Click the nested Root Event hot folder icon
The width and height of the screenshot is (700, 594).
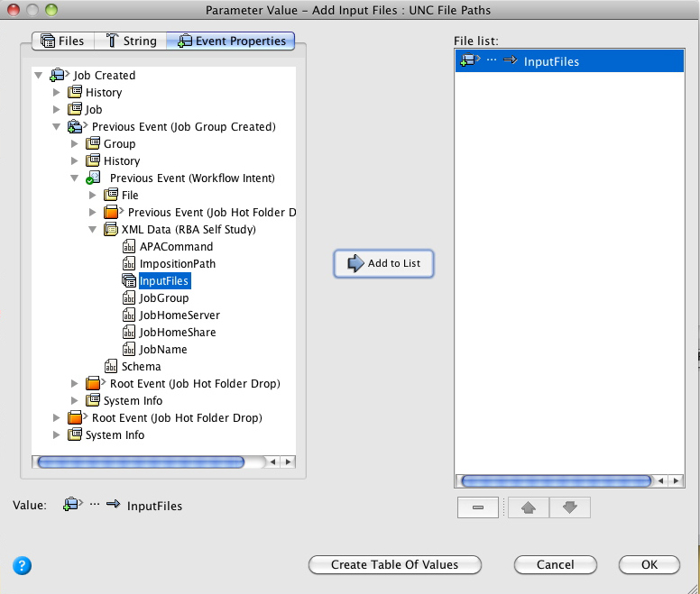(x=95, y=383)
